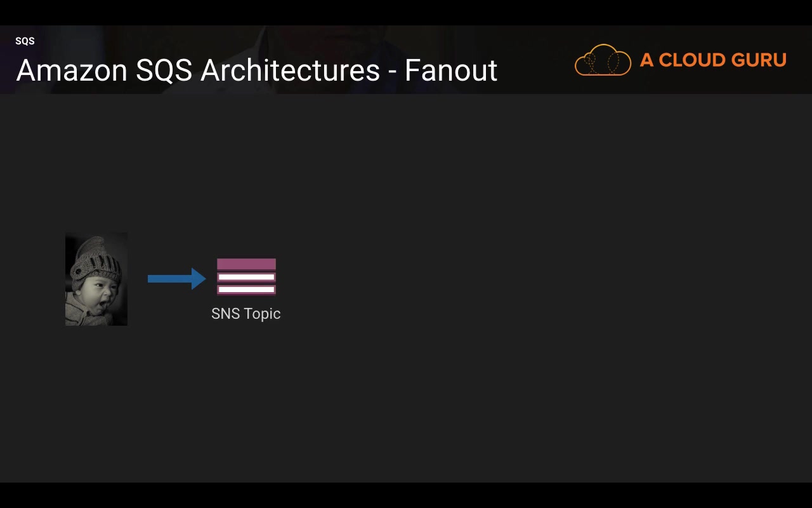Click the solid purple top bar of SNS icon
This screenshot has width=812, height=508.
246,264
